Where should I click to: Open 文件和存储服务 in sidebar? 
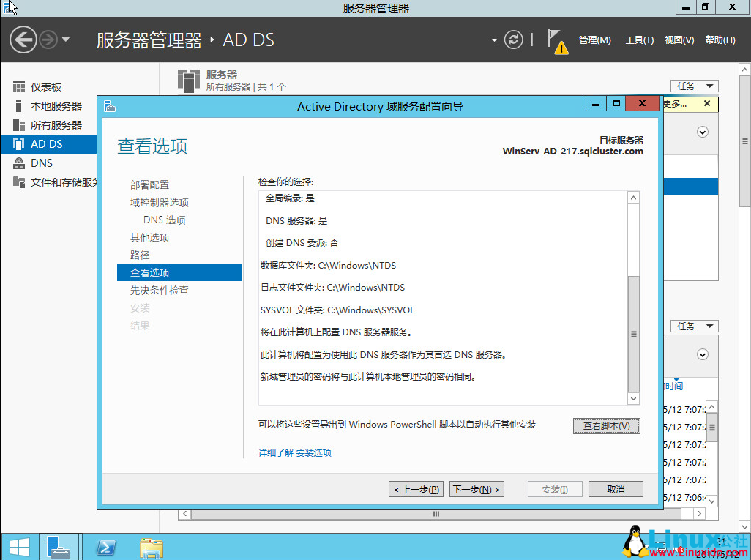(x=59, y=182)
